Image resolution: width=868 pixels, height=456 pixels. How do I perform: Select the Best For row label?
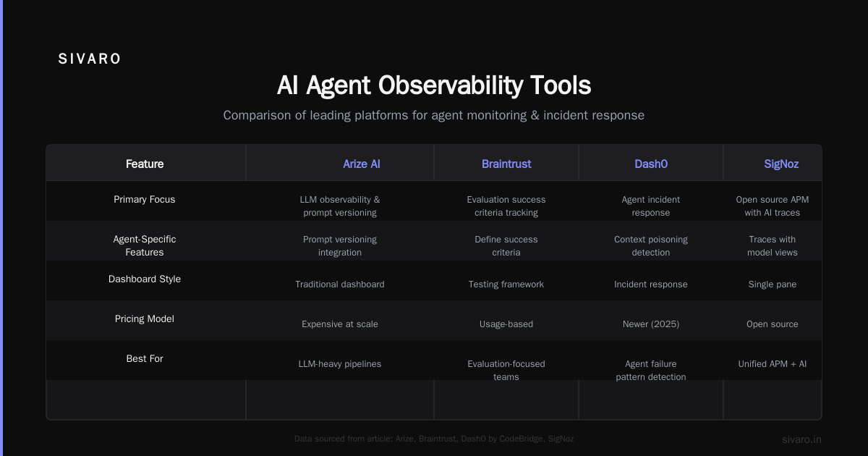[x=145, y=359]
